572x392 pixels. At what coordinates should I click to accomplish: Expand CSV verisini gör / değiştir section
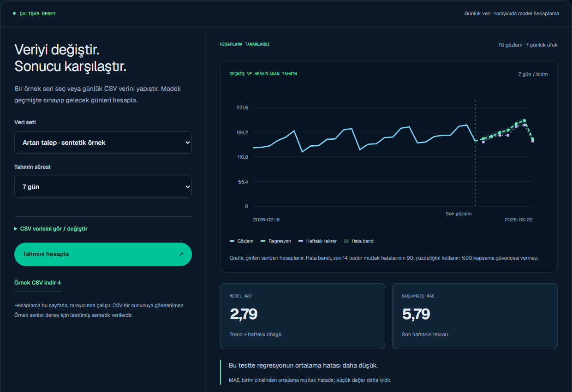pyautogui.click(x=51, y=229)
